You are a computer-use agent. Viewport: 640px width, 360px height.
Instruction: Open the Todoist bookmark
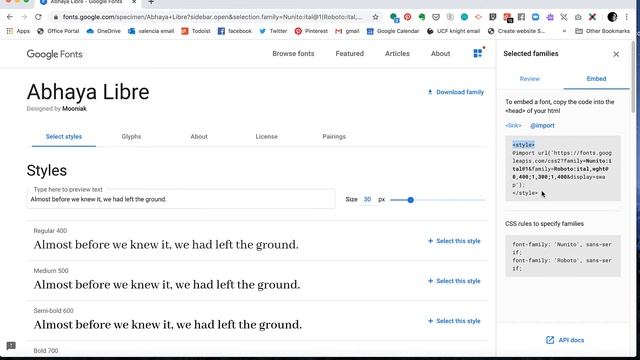196,31
